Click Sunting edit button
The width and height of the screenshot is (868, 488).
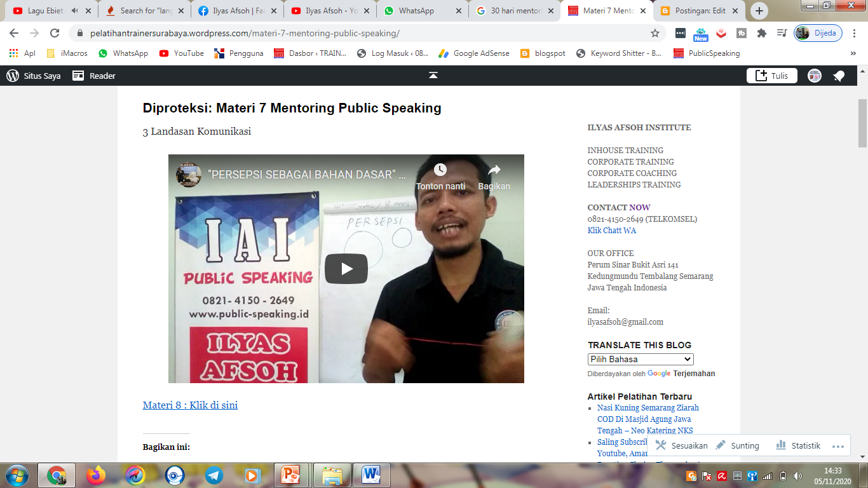tap(738, 445)
